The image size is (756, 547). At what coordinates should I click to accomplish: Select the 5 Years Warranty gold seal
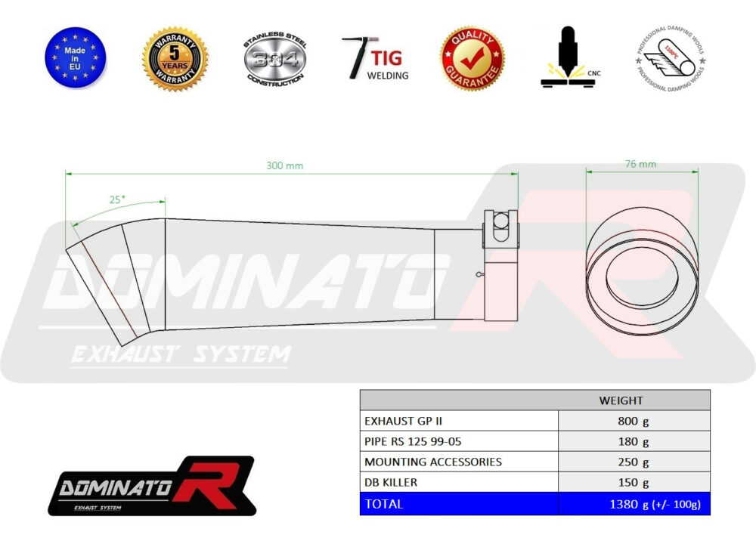(175, 58)
